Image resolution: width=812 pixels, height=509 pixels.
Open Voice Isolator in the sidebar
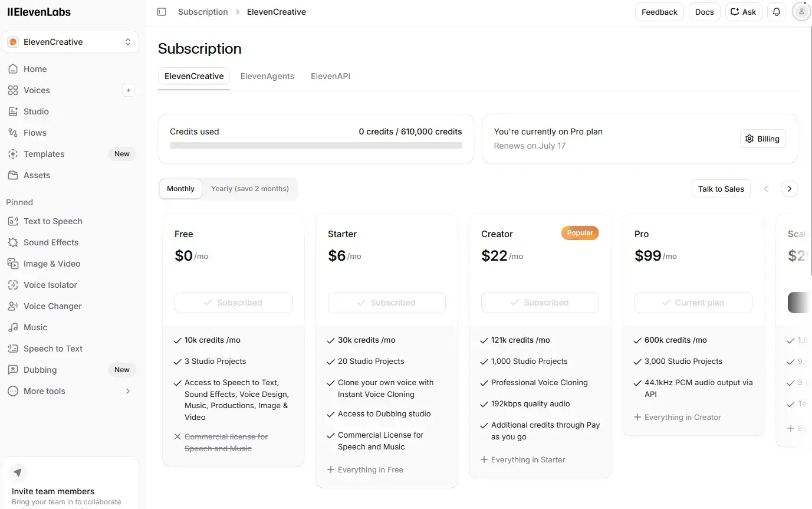71,285
